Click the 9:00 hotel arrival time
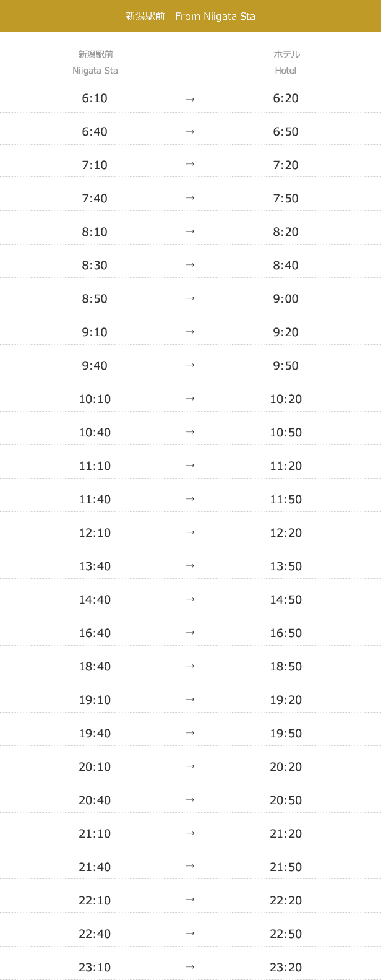 point(286,299)
